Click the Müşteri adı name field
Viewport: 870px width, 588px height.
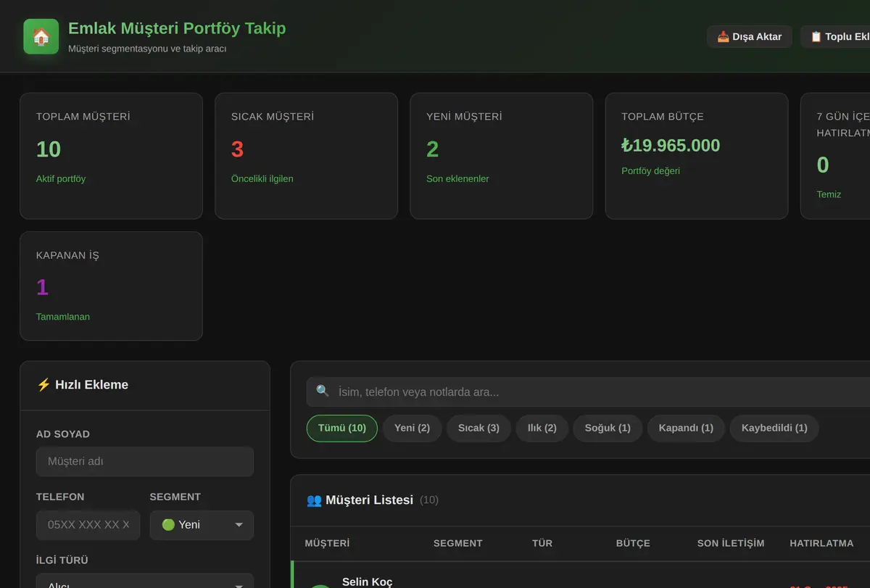click(145, 461)
